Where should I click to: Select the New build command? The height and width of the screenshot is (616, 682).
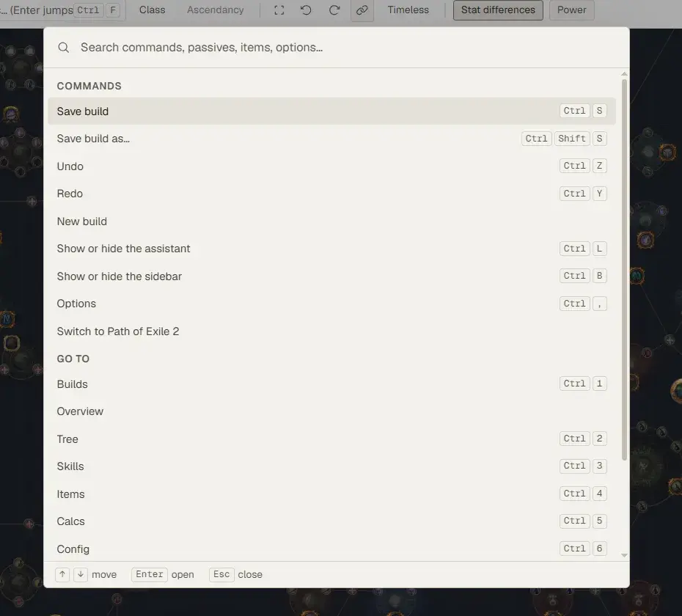click(332, 221)
